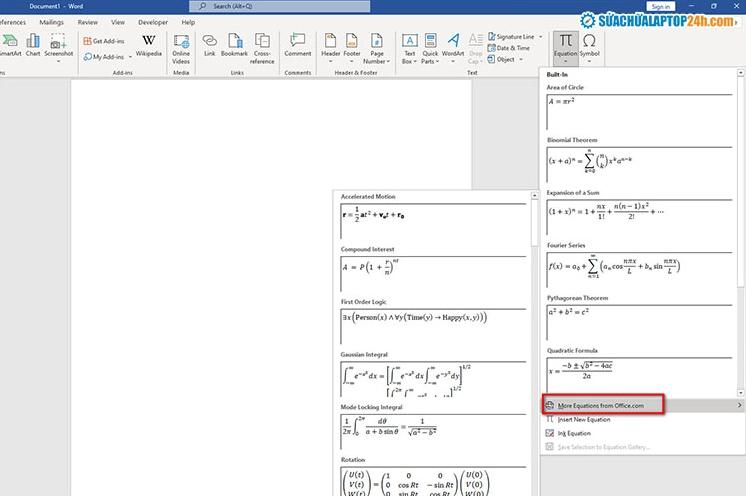Open the View tab
The image size is (746, 496).
pos(118,22)
